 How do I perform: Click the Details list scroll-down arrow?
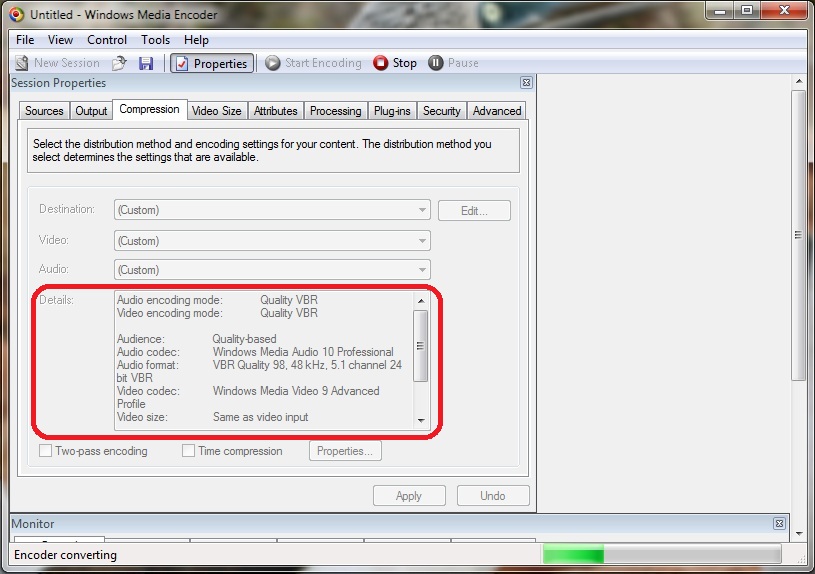(x=421, y=420)
